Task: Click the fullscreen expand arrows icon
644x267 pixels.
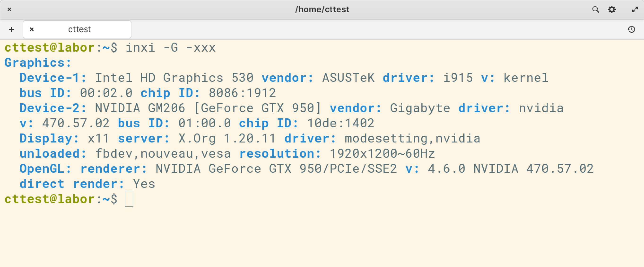Action: click(635, 9)
